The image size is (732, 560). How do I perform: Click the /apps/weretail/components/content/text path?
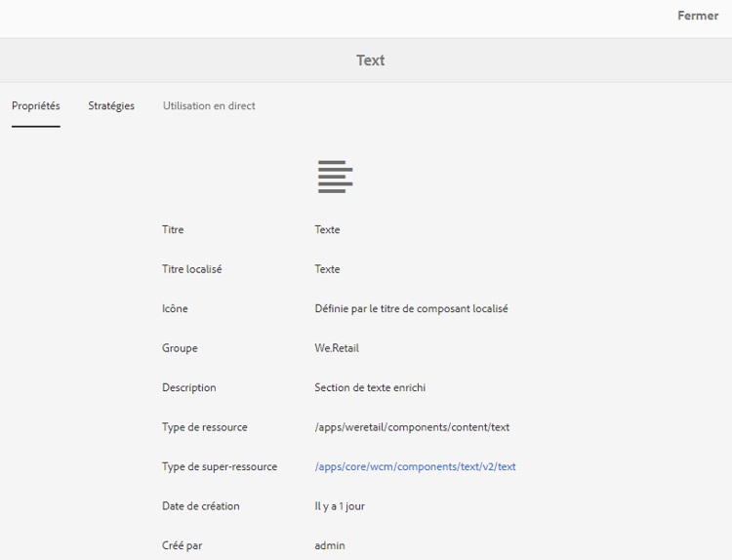pos(412,427)
